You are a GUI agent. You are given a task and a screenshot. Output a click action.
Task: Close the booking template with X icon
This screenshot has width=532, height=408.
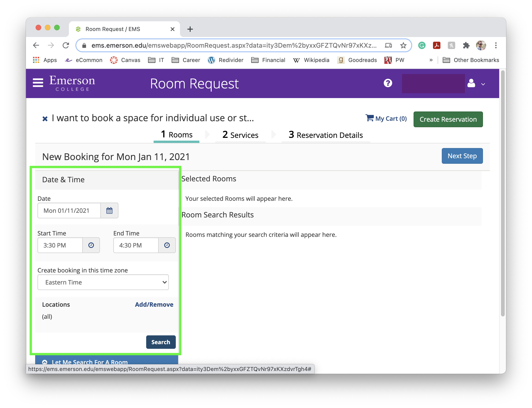pyautogui.click(x=45, y=119)
